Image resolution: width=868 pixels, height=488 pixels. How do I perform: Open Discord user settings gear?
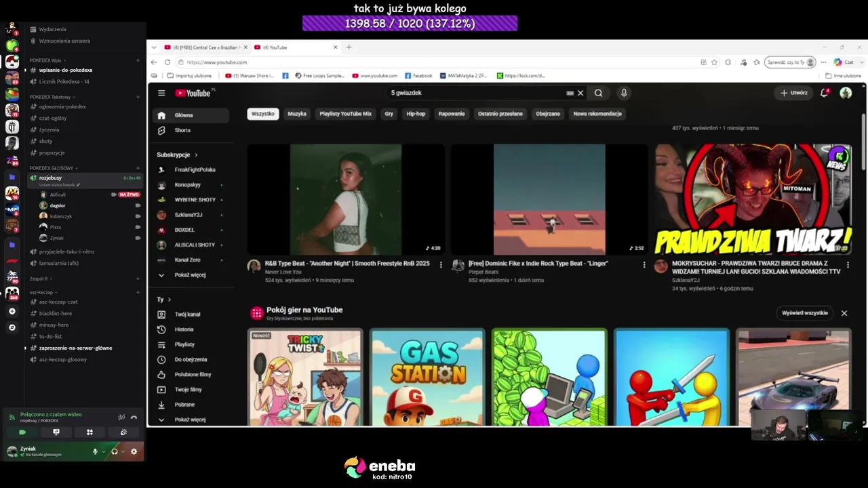tap(134, 451)
